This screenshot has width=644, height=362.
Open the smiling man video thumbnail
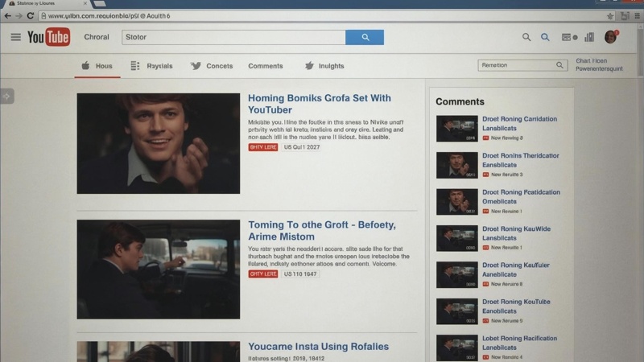[x=158, y=143]
